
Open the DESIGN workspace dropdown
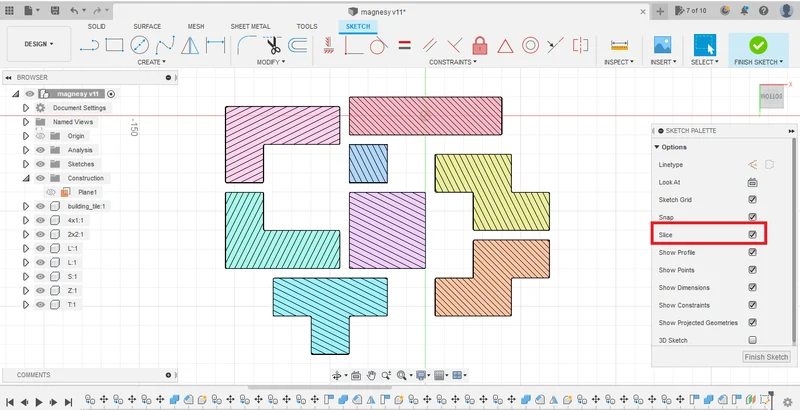point(39,44)
